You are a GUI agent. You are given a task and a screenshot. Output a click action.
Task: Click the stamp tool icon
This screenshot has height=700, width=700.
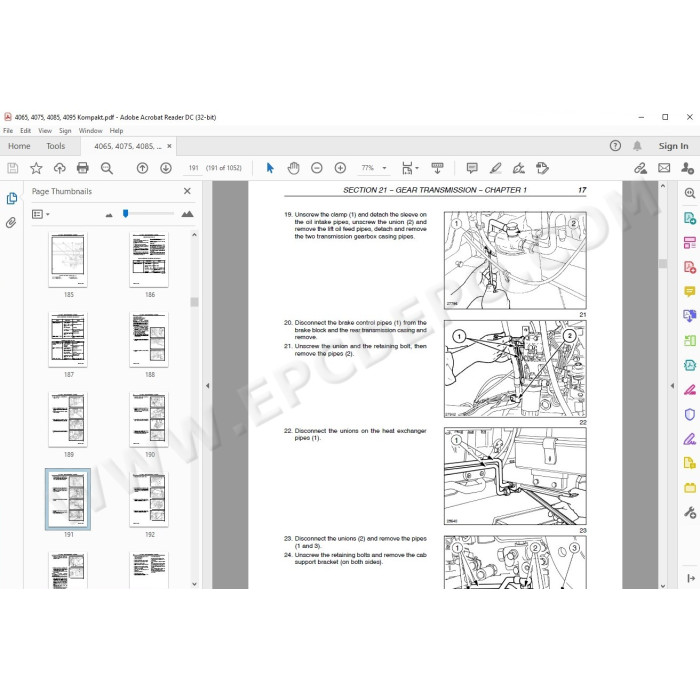(x=542, y=168)
